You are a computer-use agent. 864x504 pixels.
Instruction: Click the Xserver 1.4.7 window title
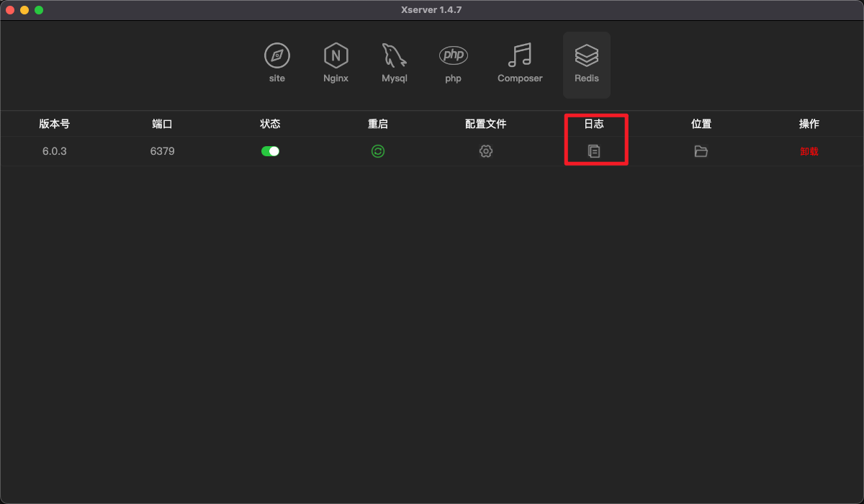[x=431, y=10]
